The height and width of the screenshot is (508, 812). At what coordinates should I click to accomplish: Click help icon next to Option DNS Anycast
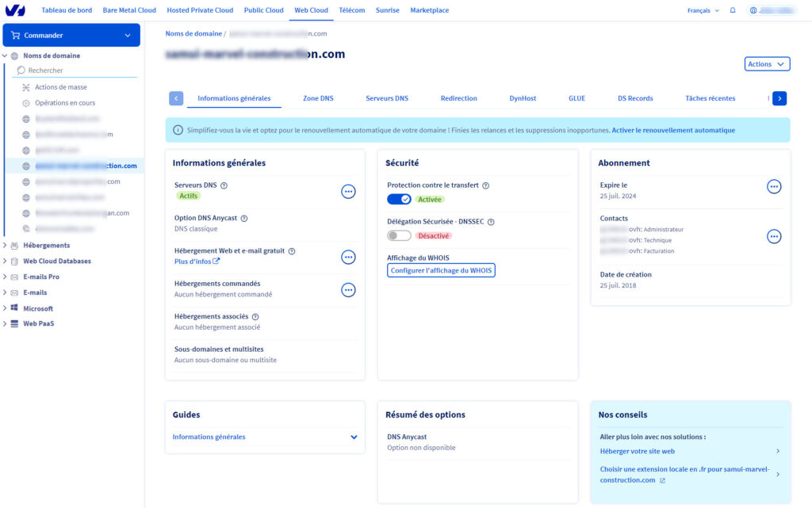coord(244,218)
